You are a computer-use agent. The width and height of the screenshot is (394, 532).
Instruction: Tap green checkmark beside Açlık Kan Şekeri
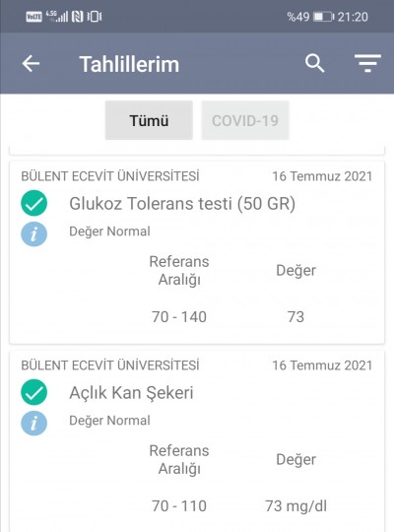33,392
